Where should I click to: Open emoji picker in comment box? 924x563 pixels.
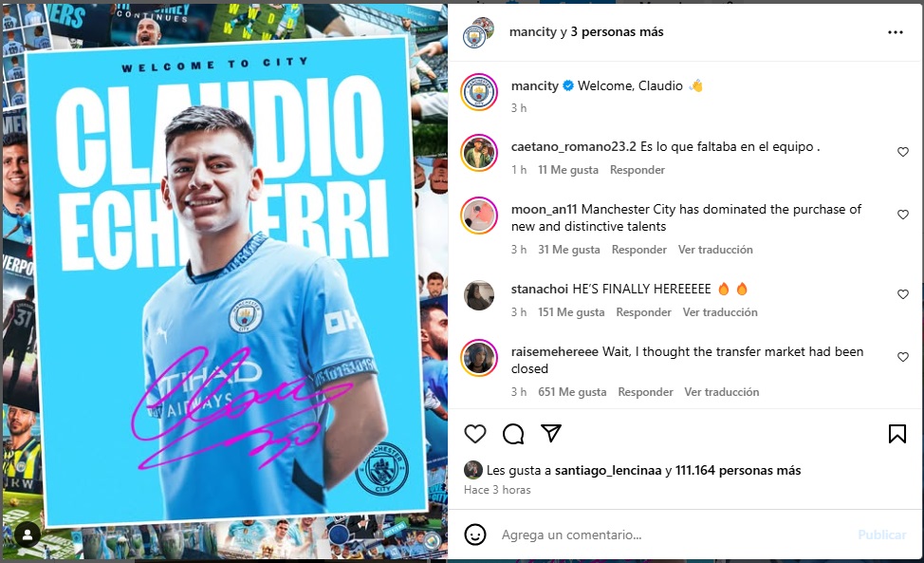point(475,535)
